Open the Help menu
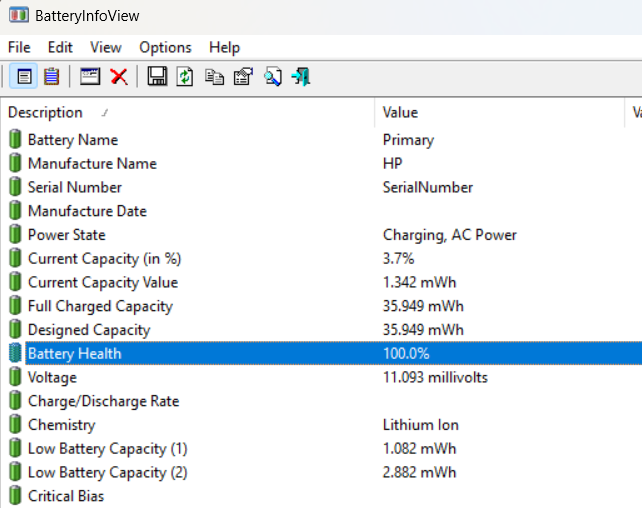This screenshot has height=508, width=642. 224,47
